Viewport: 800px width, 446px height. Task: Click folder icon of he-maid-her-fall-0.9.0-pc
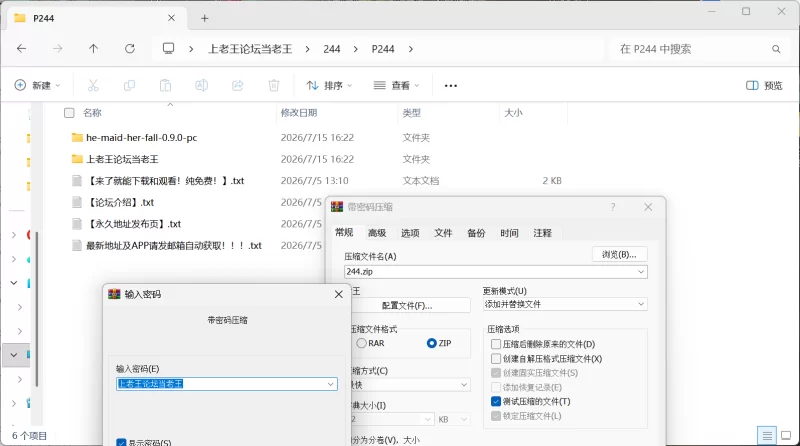tap(77, 137)
